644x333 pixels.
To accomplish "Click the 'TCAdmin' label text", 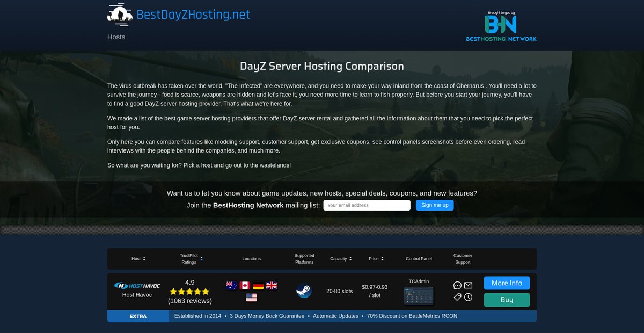I will click(419, 281).
